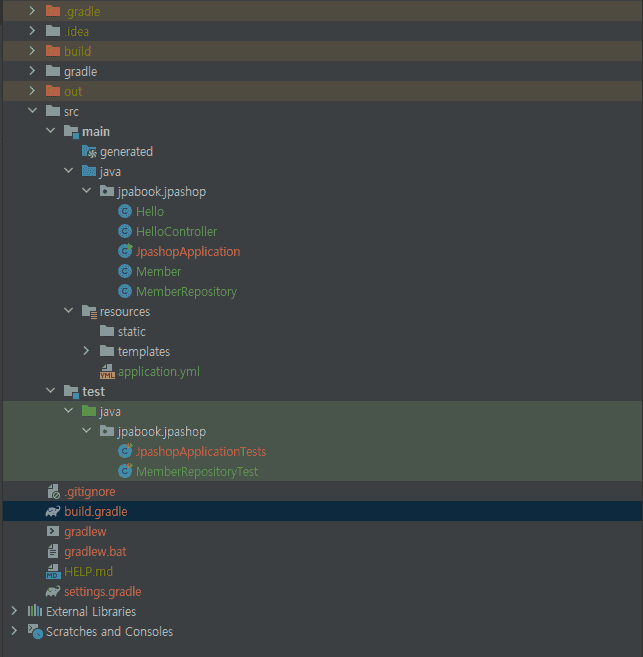Collapse the resources folder
643x657 pixels.
(x=68, y=311)
